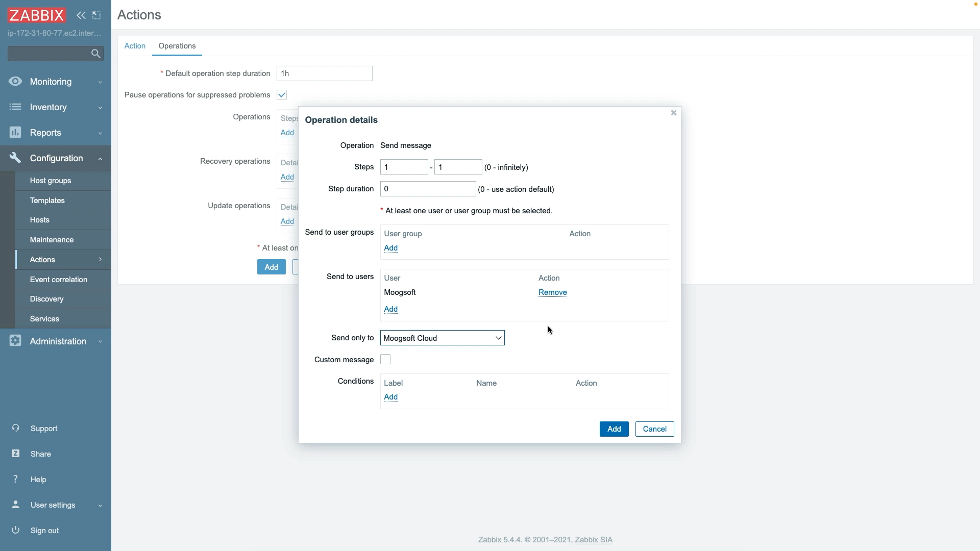Toggle sidebar hide (kiosk) icon

pos(96,15)
